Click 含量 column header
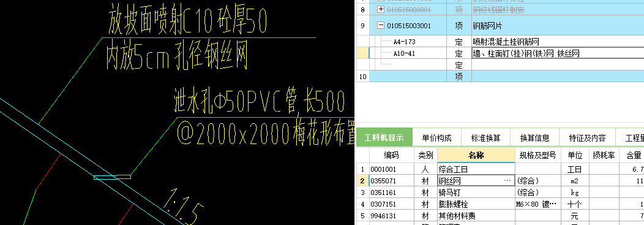Image resolution: width=644 pixels, height=225 pixels. pyautogui.click(x=632, y=155)
